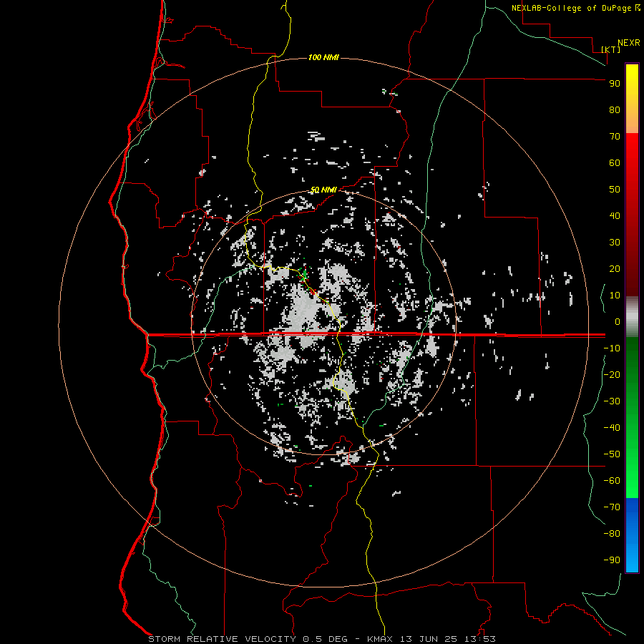Click the 50 value on the velocity scale

pos(615,190)
